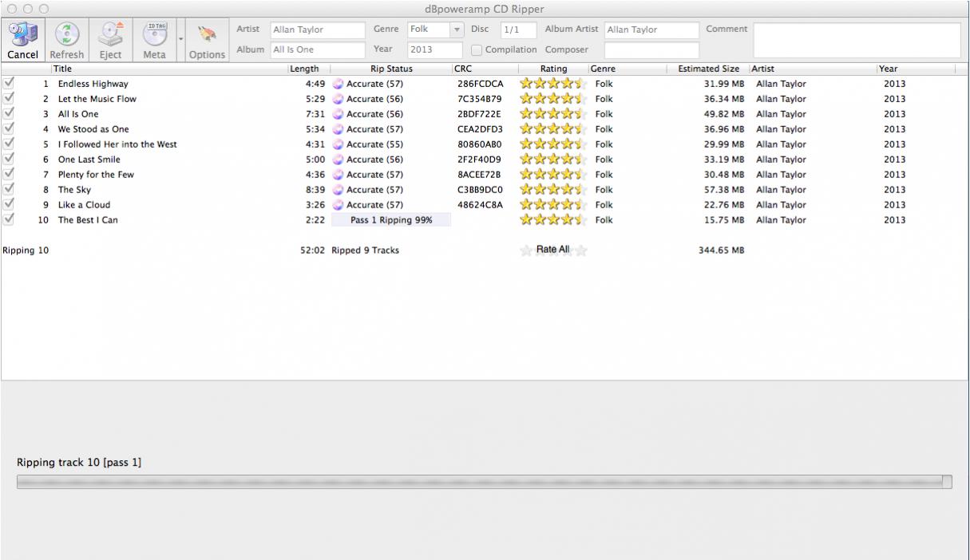Click the Estimated Size column header
970x560 pixels.
click(707, 69)
